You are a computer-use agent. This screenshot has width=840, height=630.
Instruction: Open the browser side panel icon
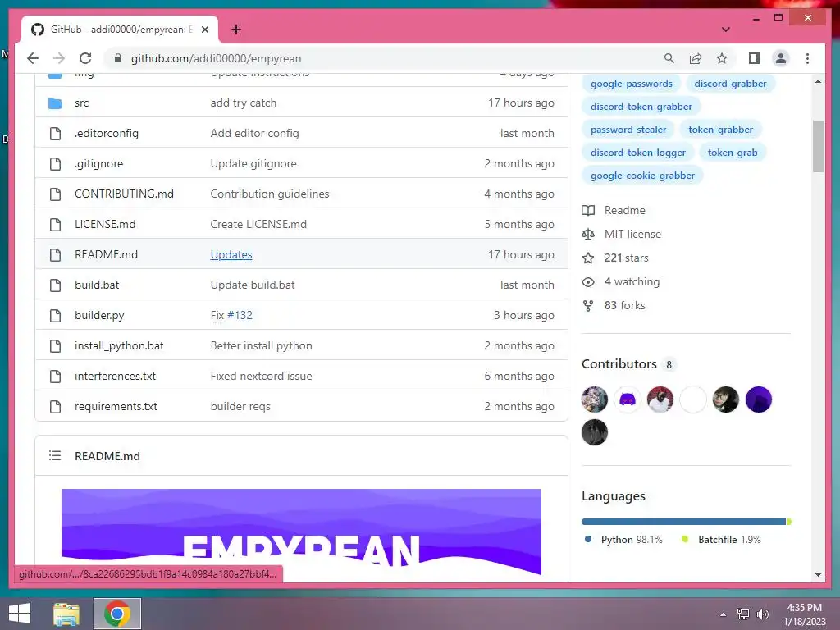[x=755, y=58]
